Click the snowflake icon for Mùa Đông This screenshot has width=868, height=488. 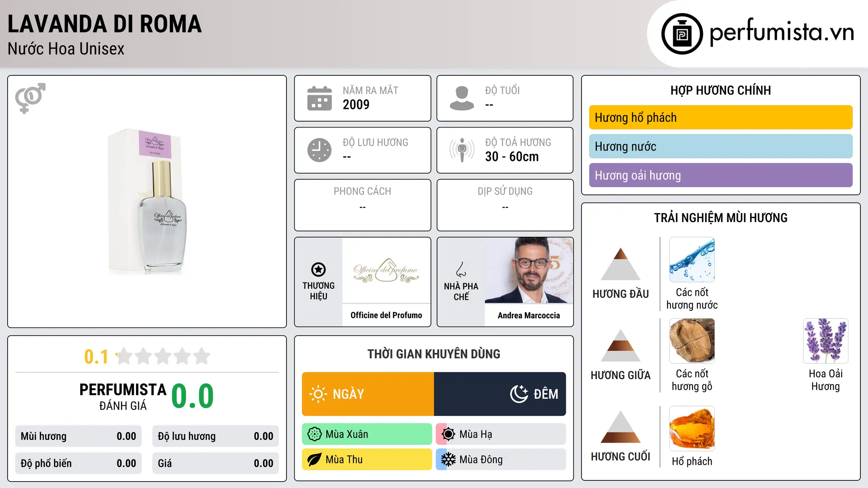pos(448,460)
